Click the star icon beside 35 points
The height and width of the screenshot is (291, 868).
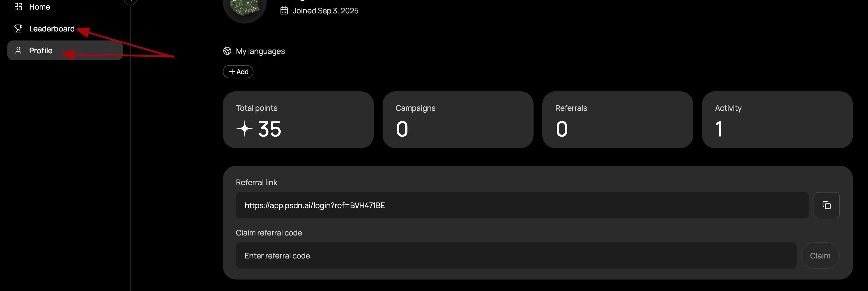[245, 129]
